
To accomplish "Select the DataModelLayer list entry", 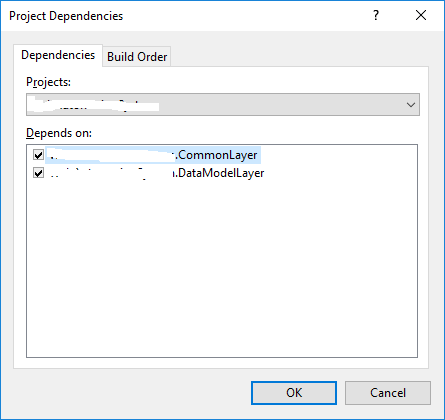I will pyautogui.click(x=156, y=173).
